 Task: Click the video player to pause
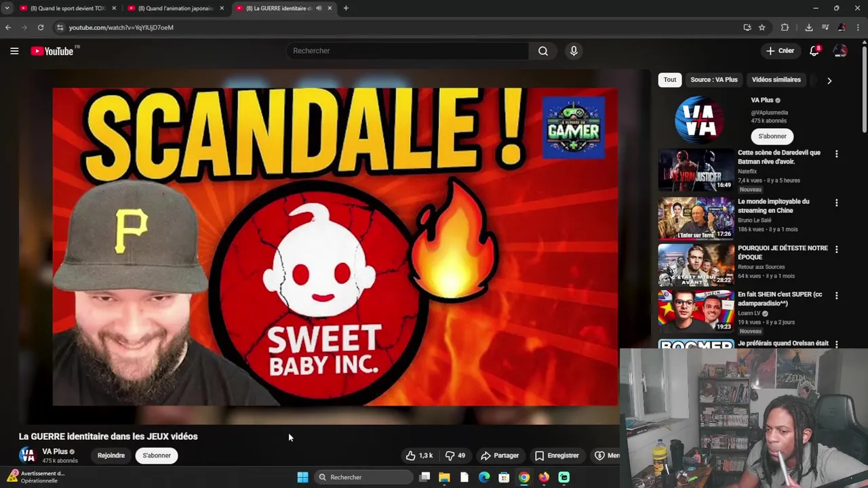pyautogui.click(x=335, y=247)
